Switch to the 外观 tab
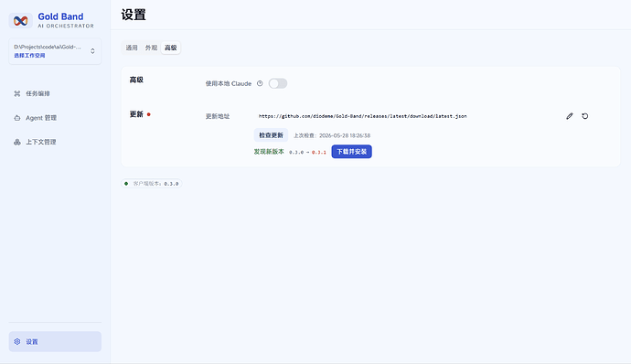 151,48
